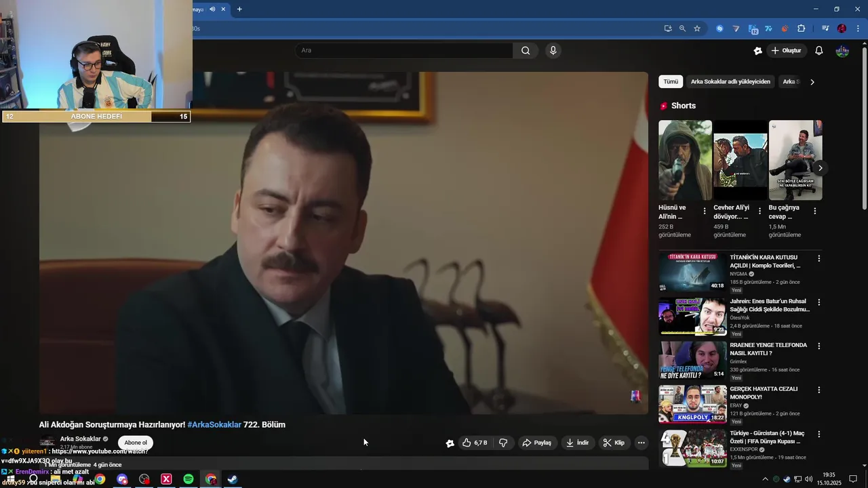
Task: Open the 7TV browser extension
Action: (x=768, y=28)
